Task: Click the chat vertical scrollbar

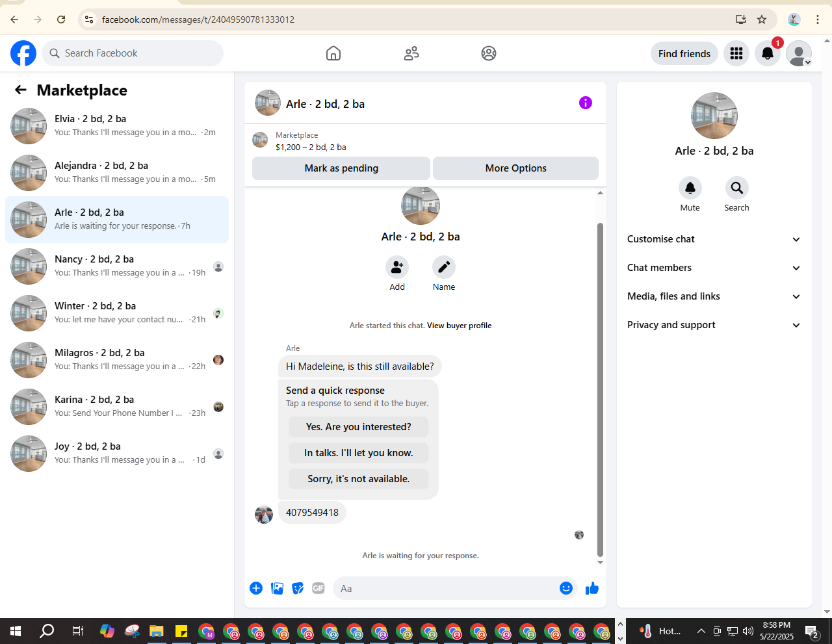Action: (x=600, y=390)
